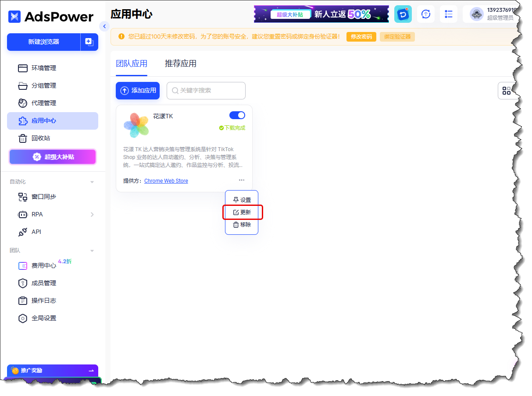Select 移除 from the context menu
The width and height of the screenshot is (532, 396).
point(242,225)
